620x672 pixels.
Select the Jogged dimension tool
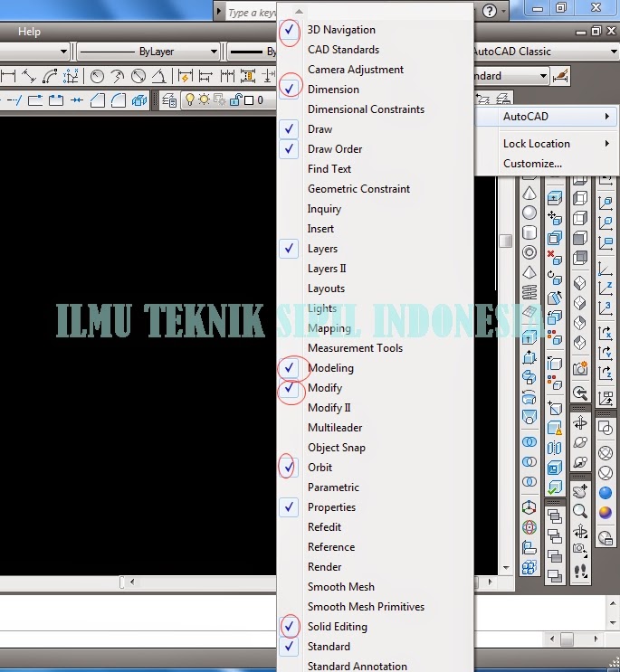point(117,77)
